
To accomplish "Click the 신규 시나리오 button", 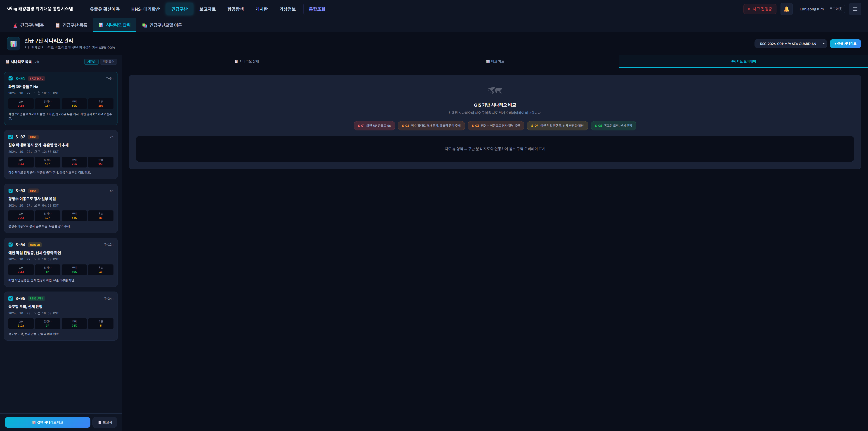I will tap(845, 44).
